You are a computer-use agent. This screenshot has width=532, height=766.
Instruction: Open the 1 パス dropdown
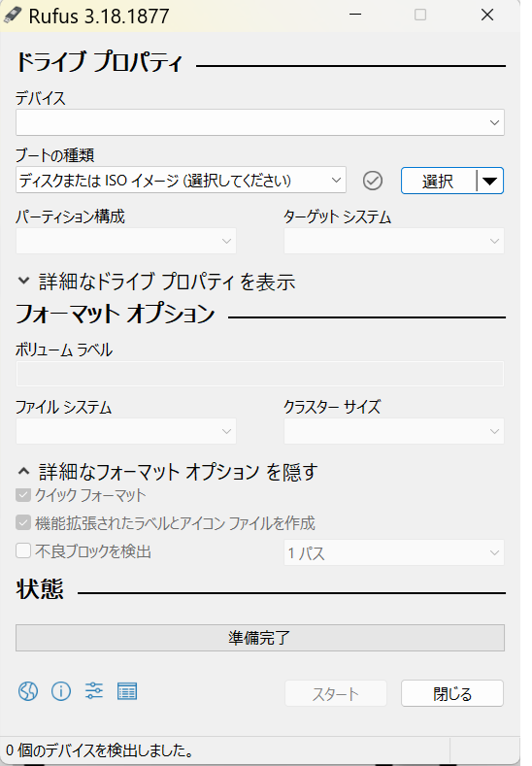[394, 552]
